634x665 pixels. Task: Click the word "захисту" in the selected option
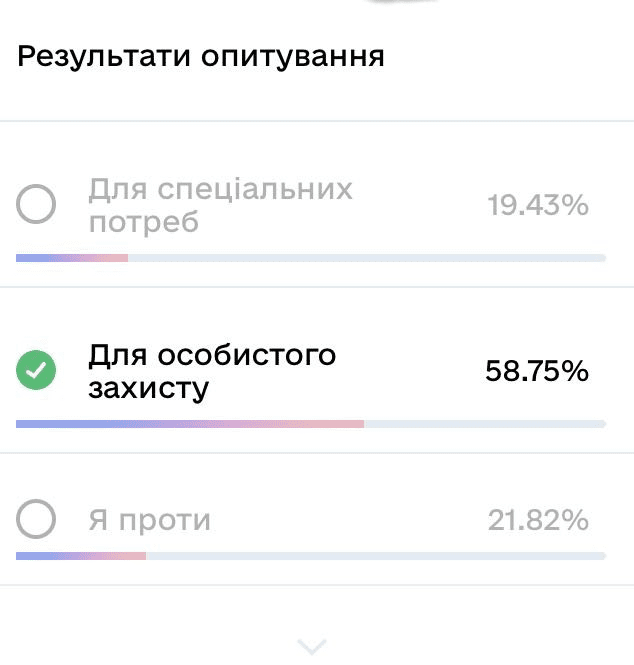click(149, 389)
